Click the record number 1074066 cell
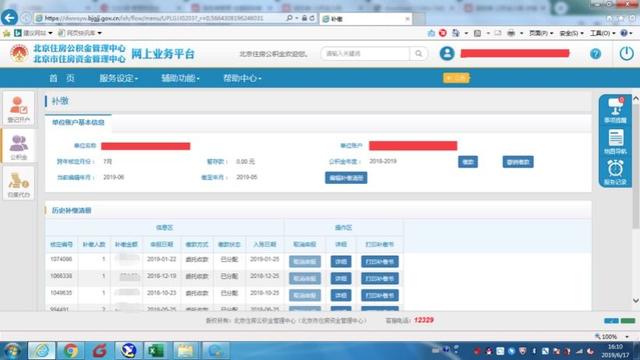Viewport: 640px width, 360px height. [61, 259]
